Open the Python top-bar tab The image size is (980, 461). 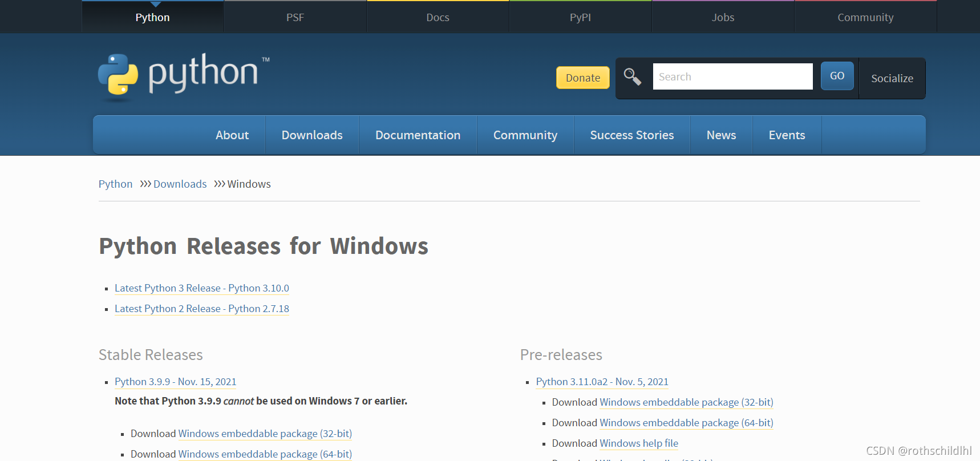153,17
